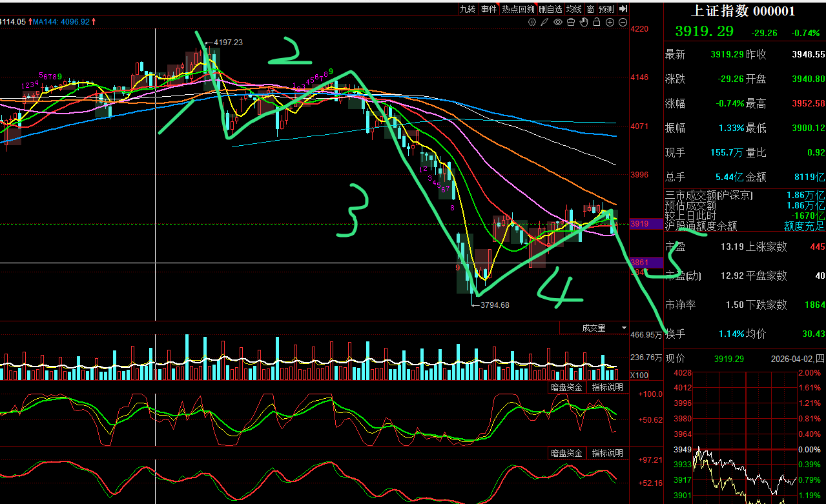826x504 pixels.
Task: Click the 上证指数 000001 title
Action: (743, 11)
